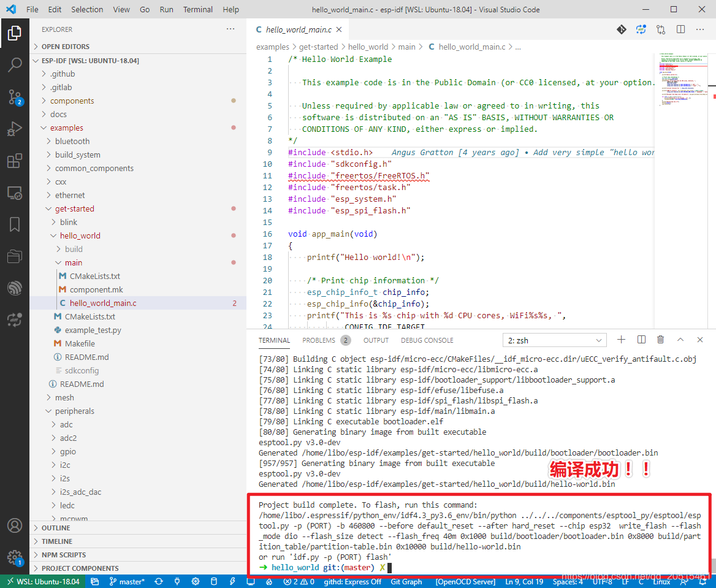Open the Accounts icon in activity bar
Viewport: 716px width, 588px height.
15,526
